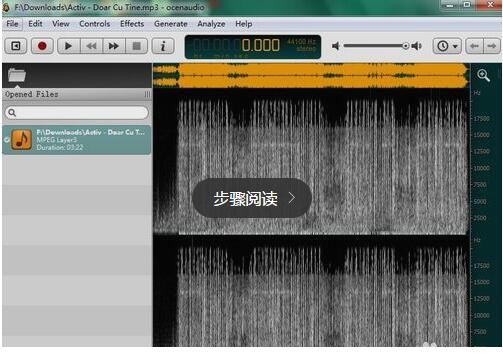The width and height of the screenshot is (503, 360).
Task: Click the Opened Files header label
Action: click(32, 94)
